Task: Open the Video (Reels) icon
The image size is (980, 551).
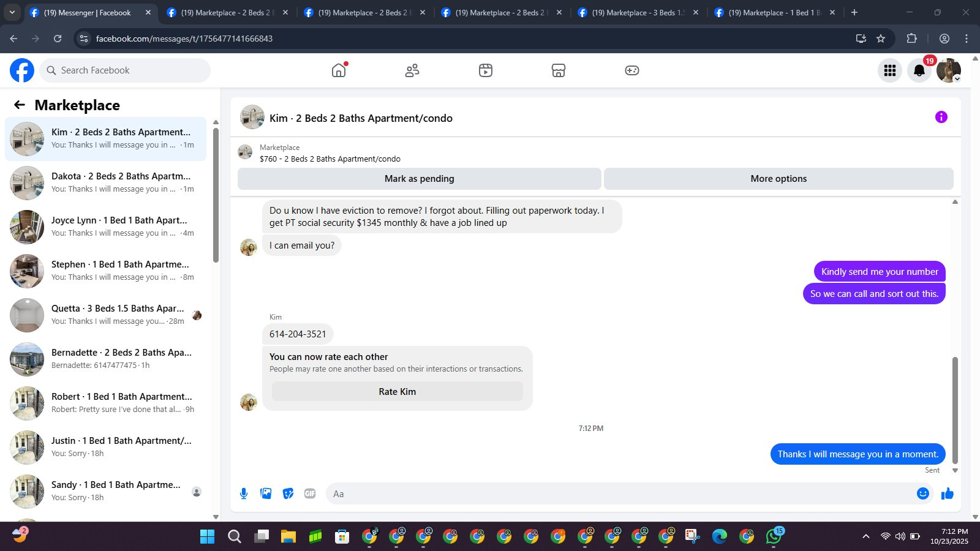Action: tap(486, 70)
